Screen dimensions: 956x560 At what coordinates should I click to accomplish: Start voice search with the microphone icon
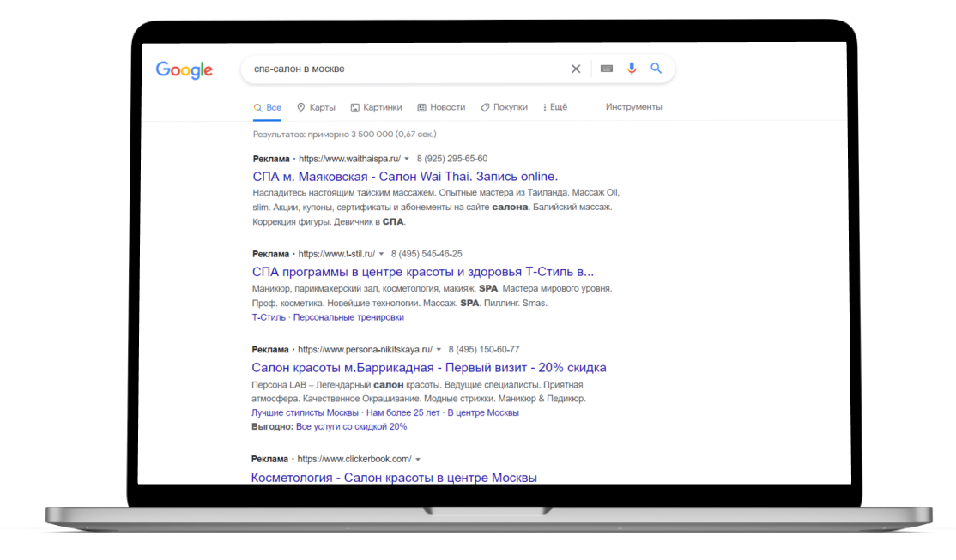tap(632, 69)
